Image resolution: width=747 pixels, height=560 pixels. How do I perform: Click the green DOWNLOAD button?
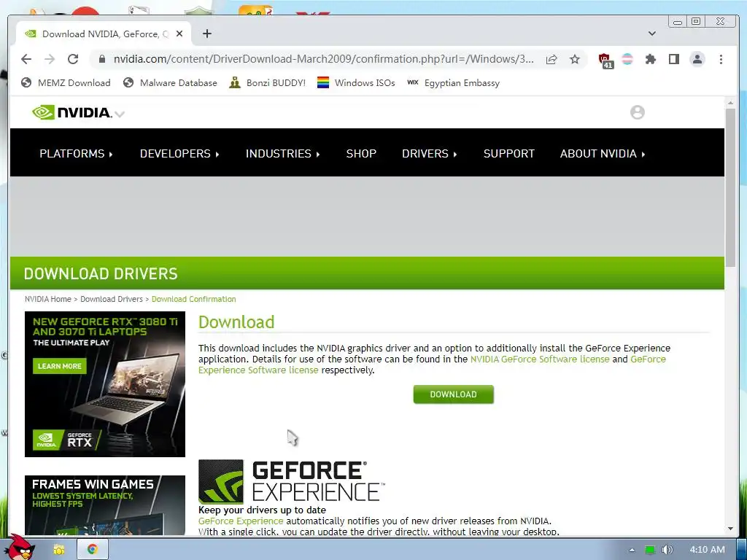454,394
